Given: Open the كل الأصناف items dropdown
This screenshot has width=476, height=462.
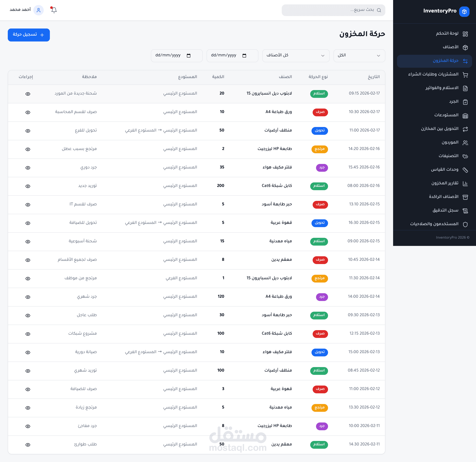Looking at the screenshot, I should coord(296,56).
